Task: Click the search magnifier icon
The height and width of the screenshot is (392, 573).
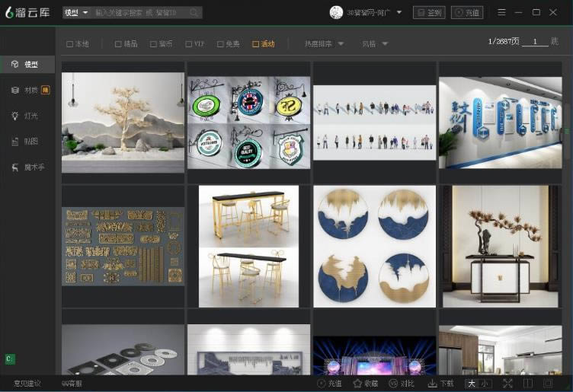Action: (x=194, y=13)
